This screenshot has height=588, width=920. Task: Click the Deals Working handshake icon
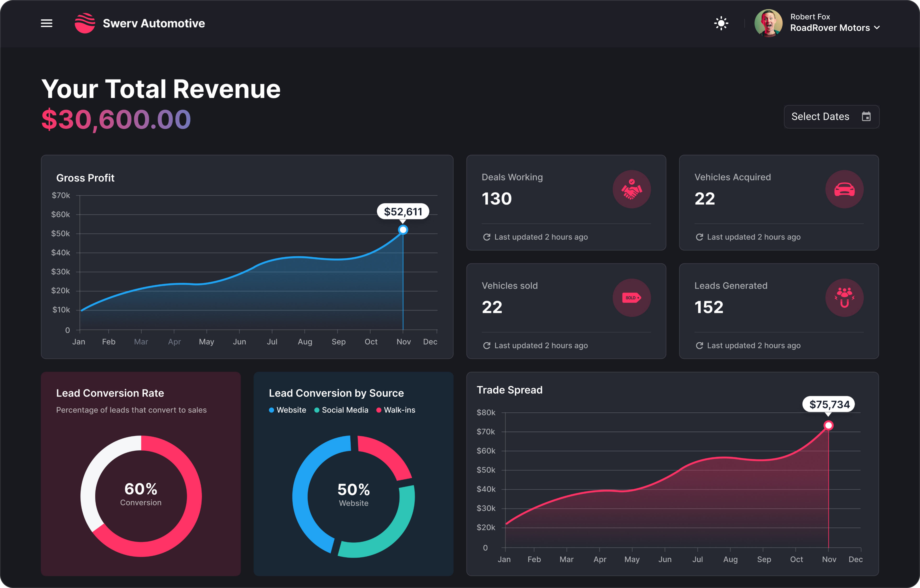coord(632,189)
